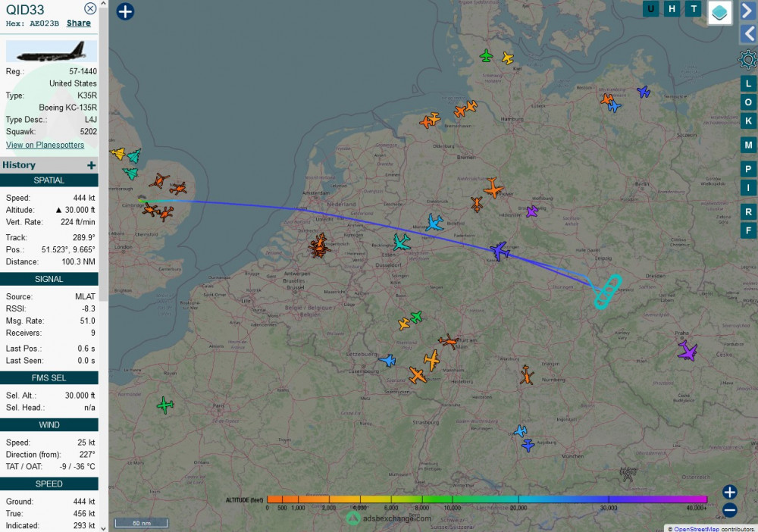Toggle the H button in top bar
758x532 pixels.
point(672,9)
